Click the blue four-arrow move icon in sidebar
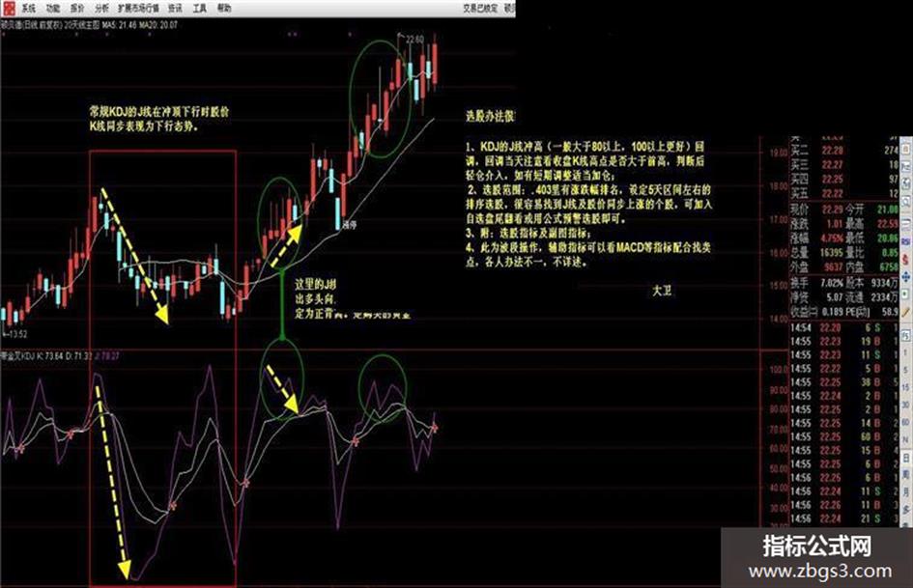The image size is (913, 588). 906,276
